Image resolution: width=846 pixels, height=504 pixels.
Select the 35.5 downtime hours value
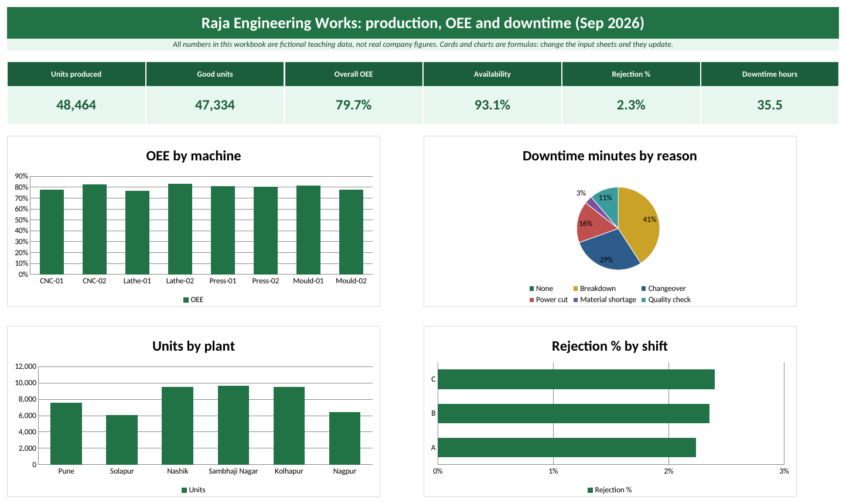click(x=770, y=105)
